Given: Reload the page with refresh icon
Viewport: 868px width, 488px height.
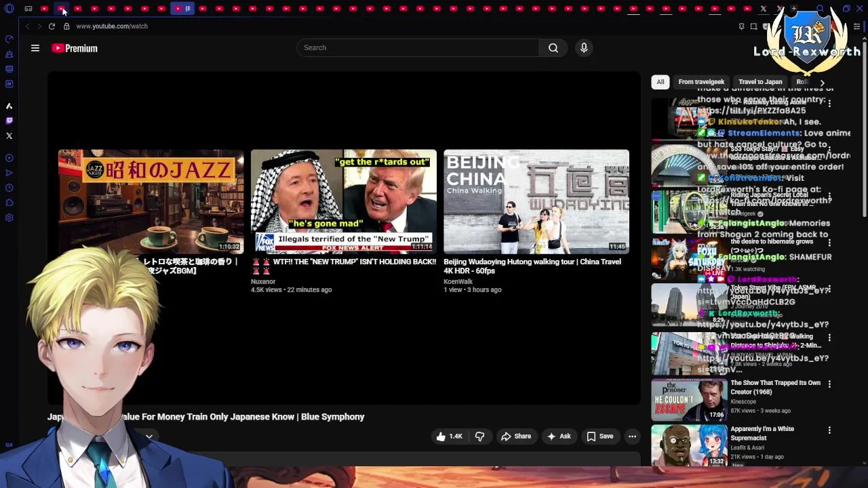Looking at the screenshot, I should point(52,26).
